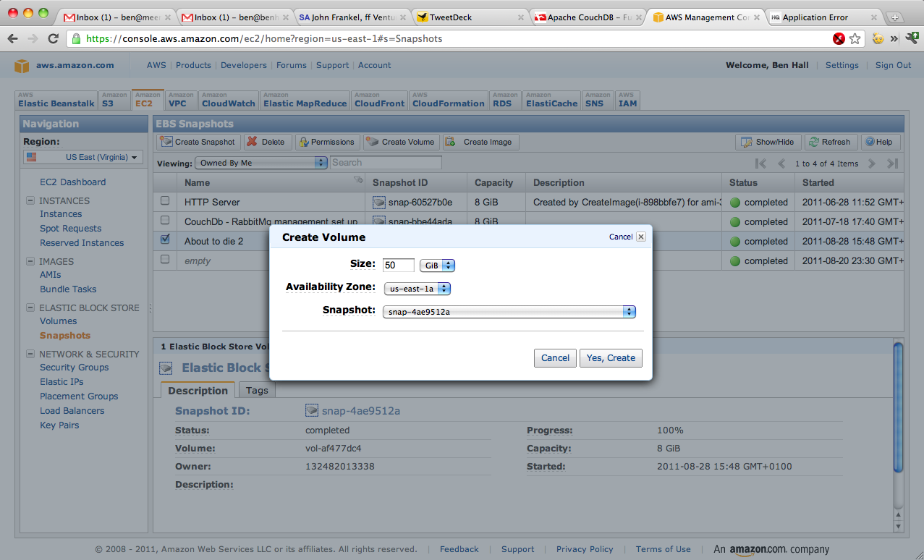Open the Viewing Owned By Me dropdown

261,163
